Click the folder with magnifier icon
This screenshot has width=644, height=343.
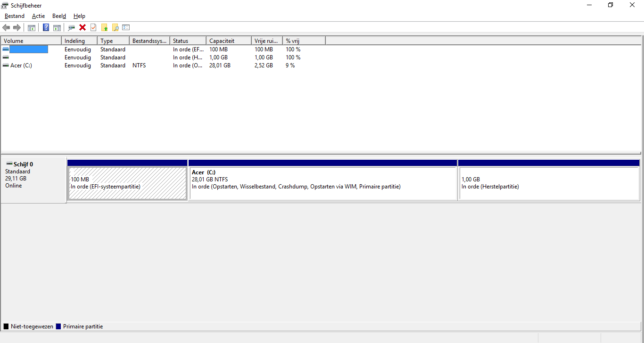(115, 27)
